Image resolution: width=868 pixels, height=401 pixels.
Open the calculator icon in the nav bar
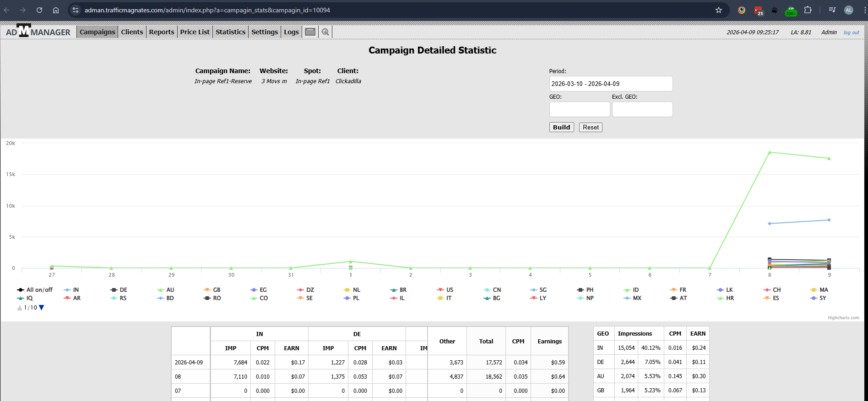coord(310,32)
